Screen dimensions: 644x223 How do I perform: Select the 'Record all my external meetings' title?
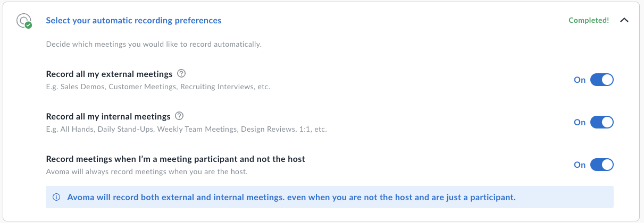coord(109,74)
